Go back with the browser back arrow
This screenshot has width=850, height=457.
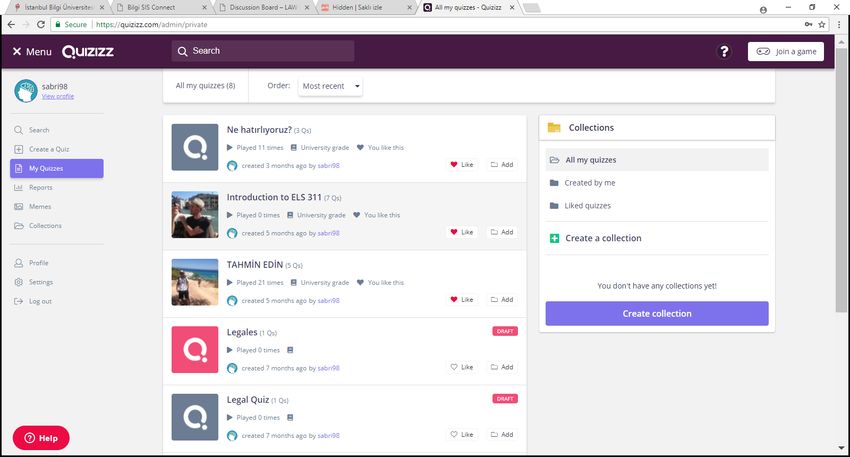(11, 24)
